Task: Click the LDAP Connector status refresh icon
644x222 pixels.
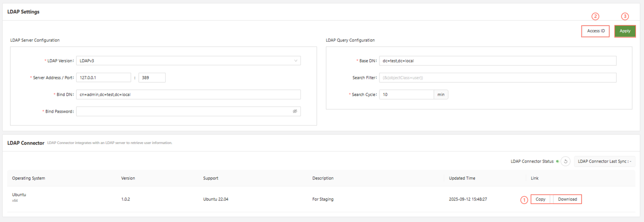Action: coord(565,162)
